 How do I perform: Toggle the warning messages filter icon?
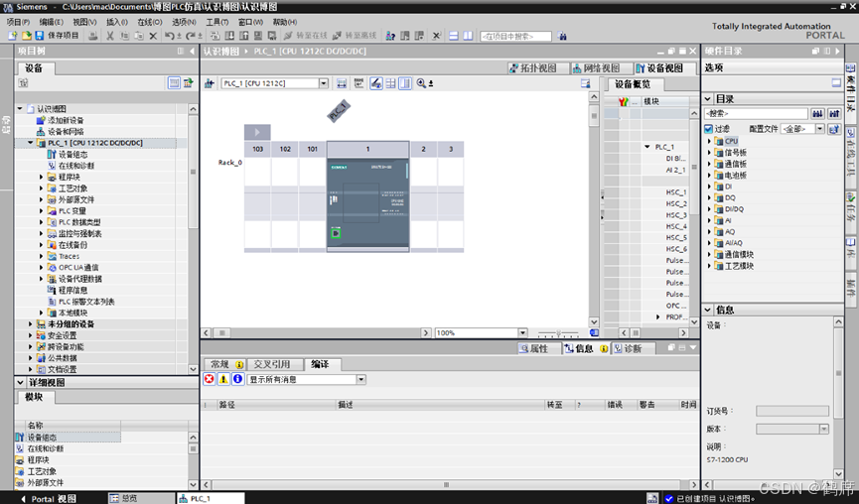point(223,379)
